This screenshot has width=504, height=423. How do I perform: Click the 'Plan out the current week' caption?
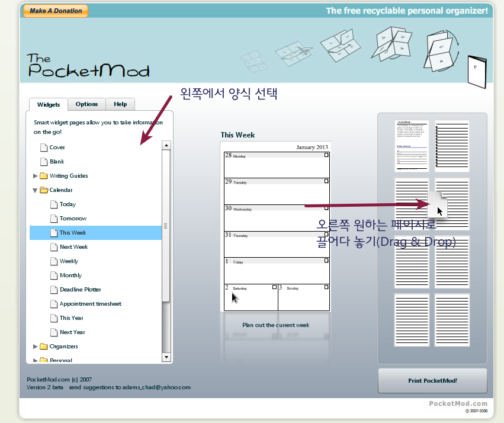click(276, 325)
